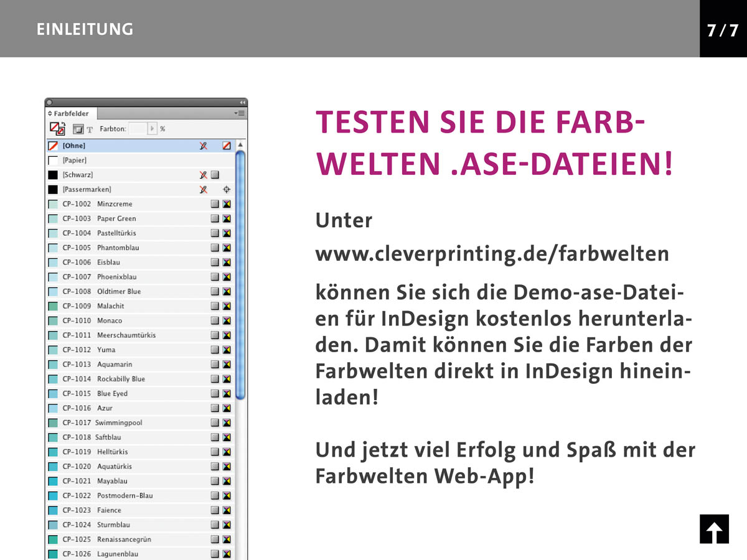The image size is (747, 560).
Task: Click the CMYK icon on Meerschaumtürkis row
Action: 227,335
